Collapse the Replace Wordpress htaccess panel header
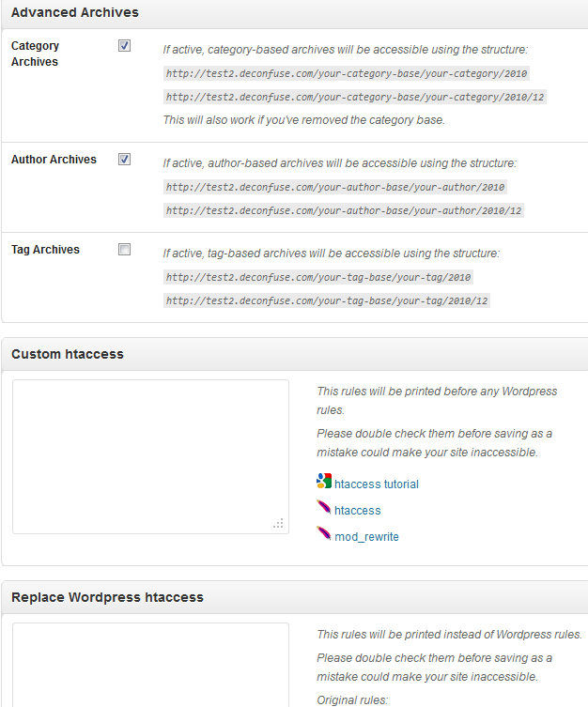The width and height of the screenshot is (588, 707). [x=295, y=597]
